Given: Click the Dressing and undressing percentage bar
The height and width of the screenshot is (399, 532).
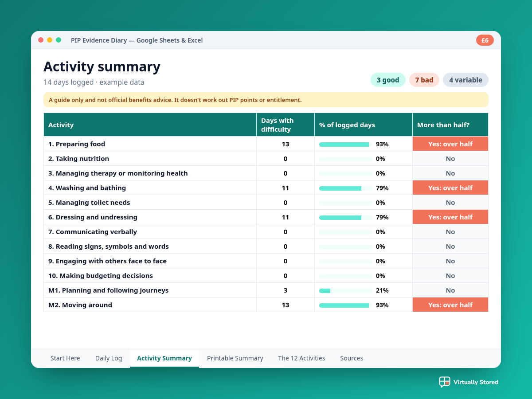Looking at the screenshot, I should tap(346, 217).
